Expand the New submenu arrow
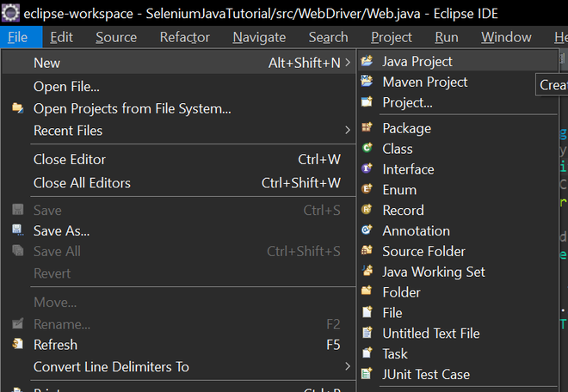The height and width of the screenshot is (392, 568). tap(347, 63)
